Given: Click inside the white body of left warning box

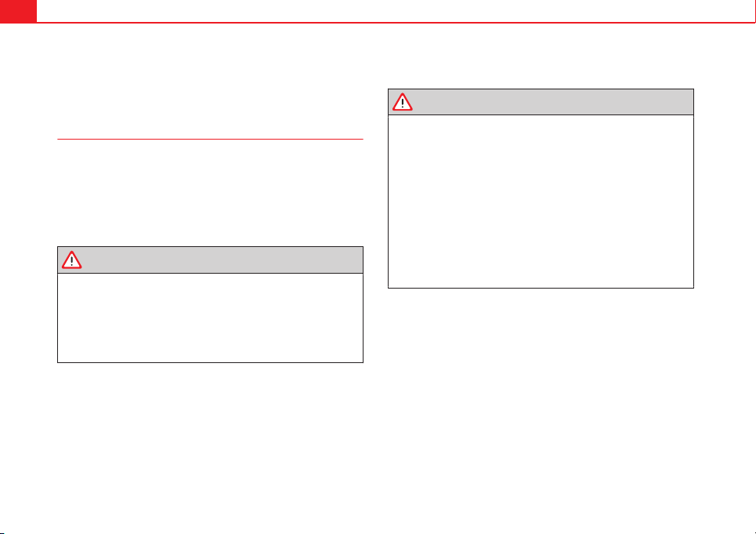Looking at the screenshot, I should pyautogui.click(x=210, y=318).
